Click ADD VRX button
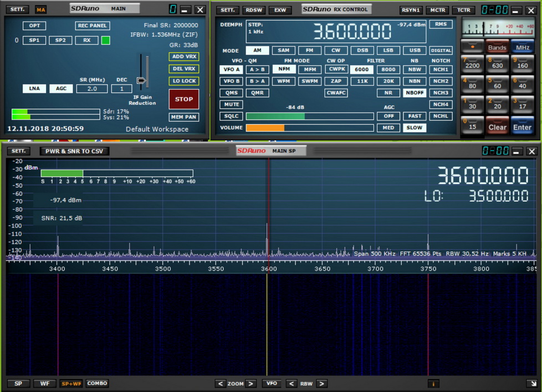The height and width of the screenshot is (392, 542). (x=184, y=57)
